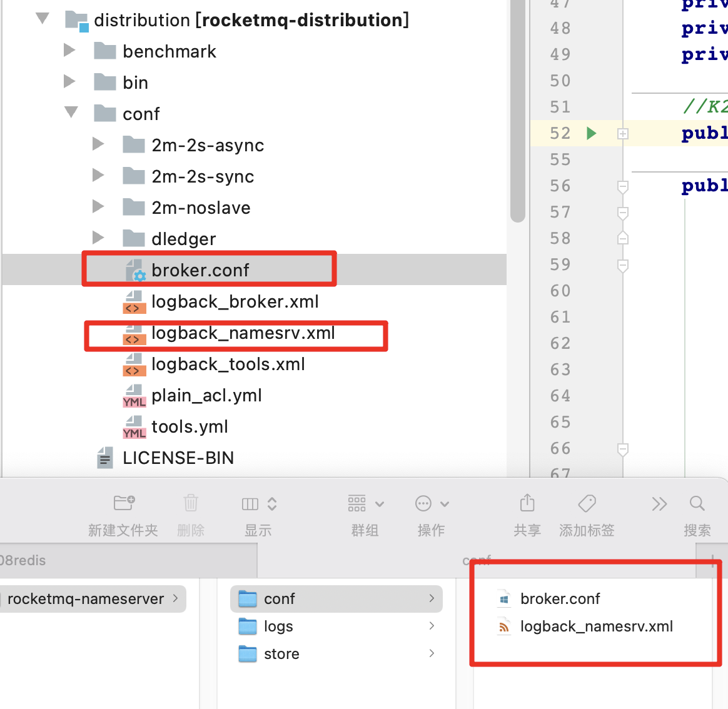Click the Finder Add Tags toolbar button
This screenshot has width=728, height=709.
(587, 515)
